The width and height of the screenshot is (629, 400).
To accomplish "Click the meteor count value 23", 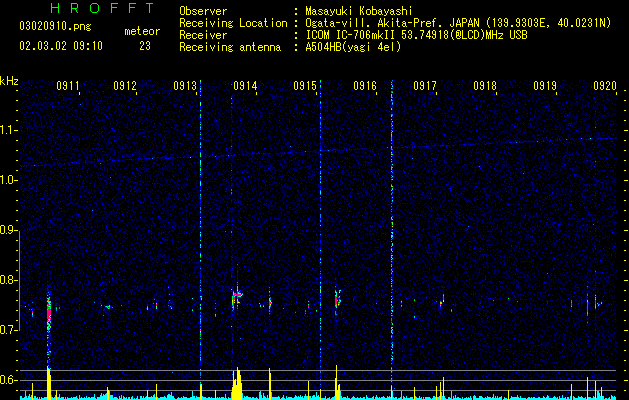I will click(145, 46).
